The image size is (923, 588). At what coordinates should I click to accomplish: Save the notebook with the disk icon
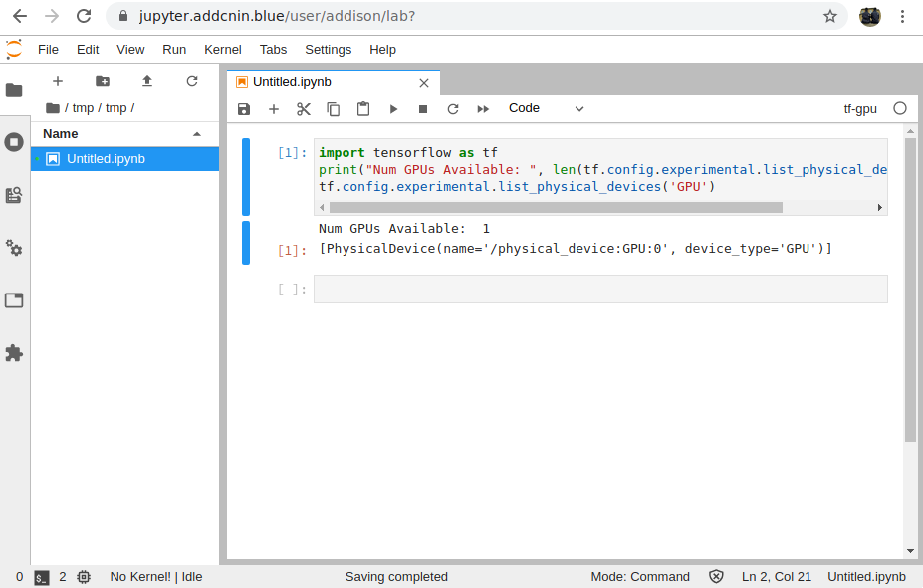[244, 109]
